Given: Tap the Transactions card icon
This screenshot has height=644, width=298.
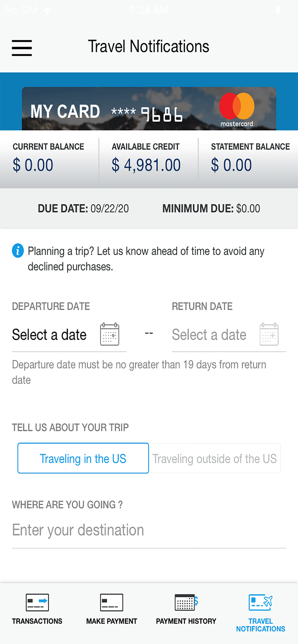Looking at the screenshot, I should coord(37,603).
